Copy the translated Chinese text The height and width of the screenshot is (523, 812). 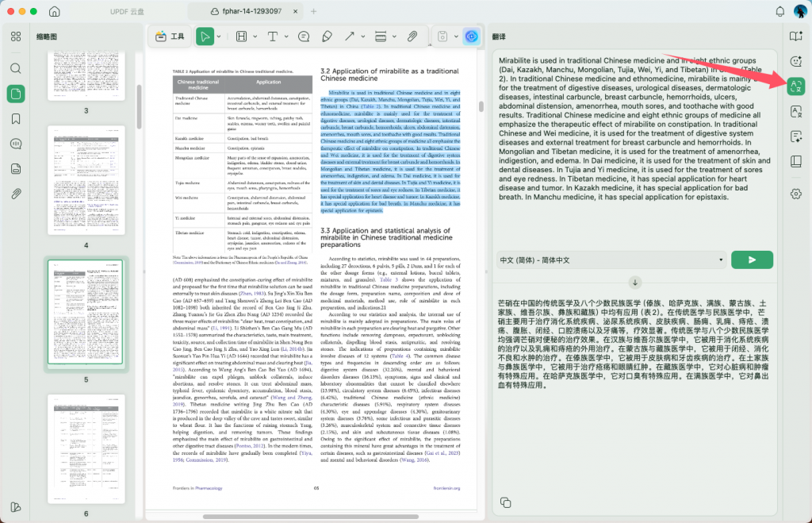pyautogui.click(x=506, y=502)
